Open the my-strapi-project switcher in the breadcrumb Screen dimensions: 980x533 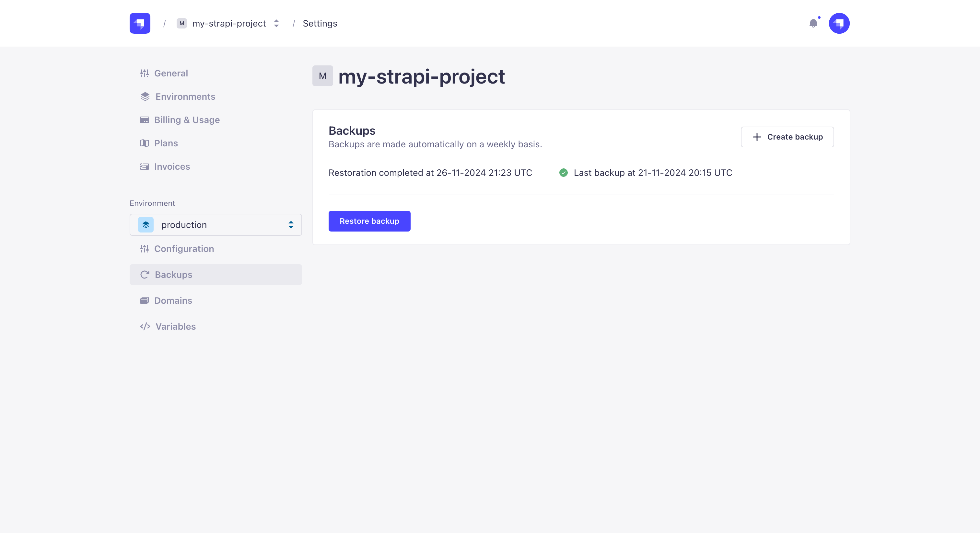coord(229,24)
